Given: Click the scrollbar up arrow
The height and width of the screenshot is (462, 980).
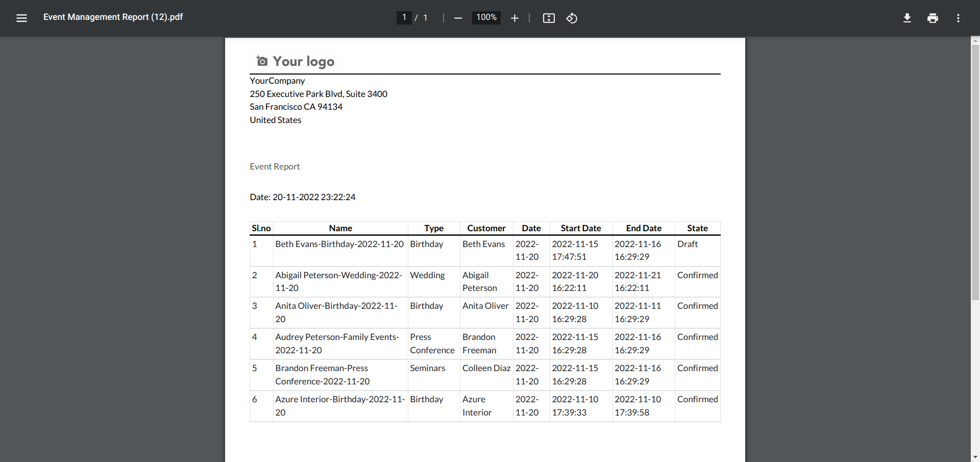Looking at the screenshot, I should click(x=975, y=40).
